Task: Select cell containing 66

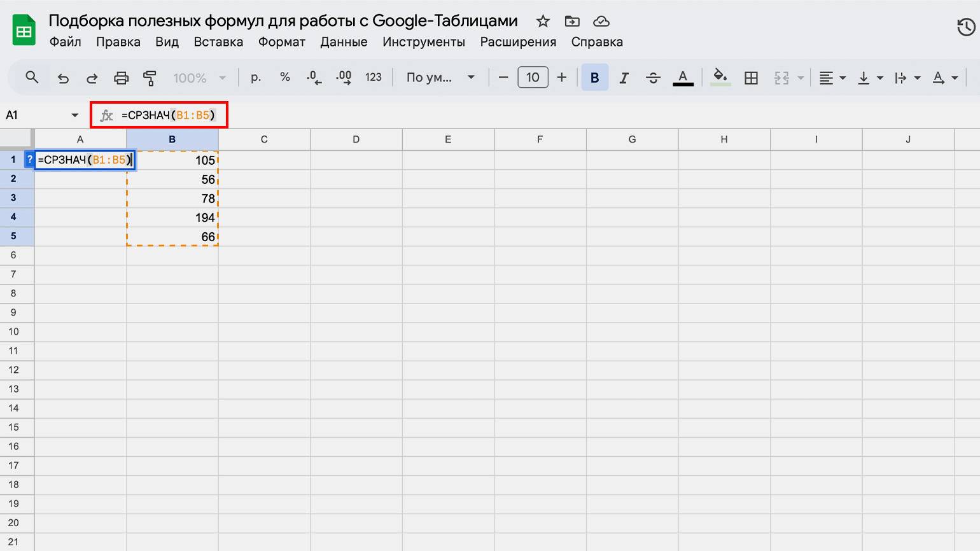Action: coord(172,237)
